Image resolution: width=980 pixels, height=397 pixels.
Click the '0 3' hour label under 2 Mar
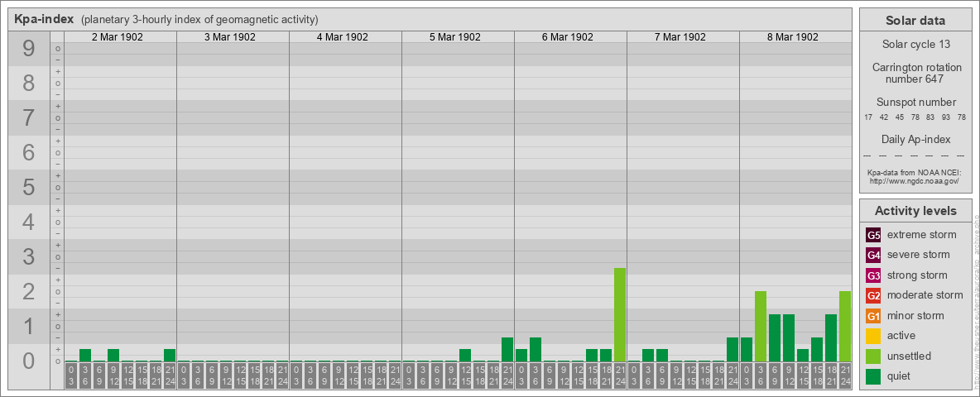click(x=71, y=375)
